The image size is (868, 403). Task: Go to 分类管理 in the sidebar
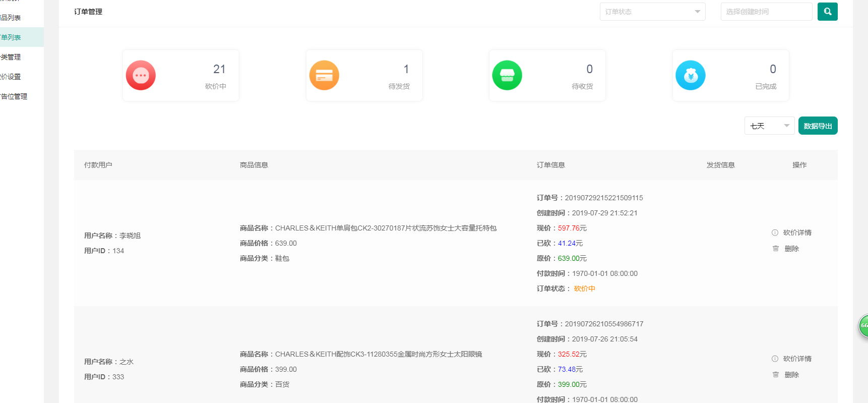[x=11, y=57]
